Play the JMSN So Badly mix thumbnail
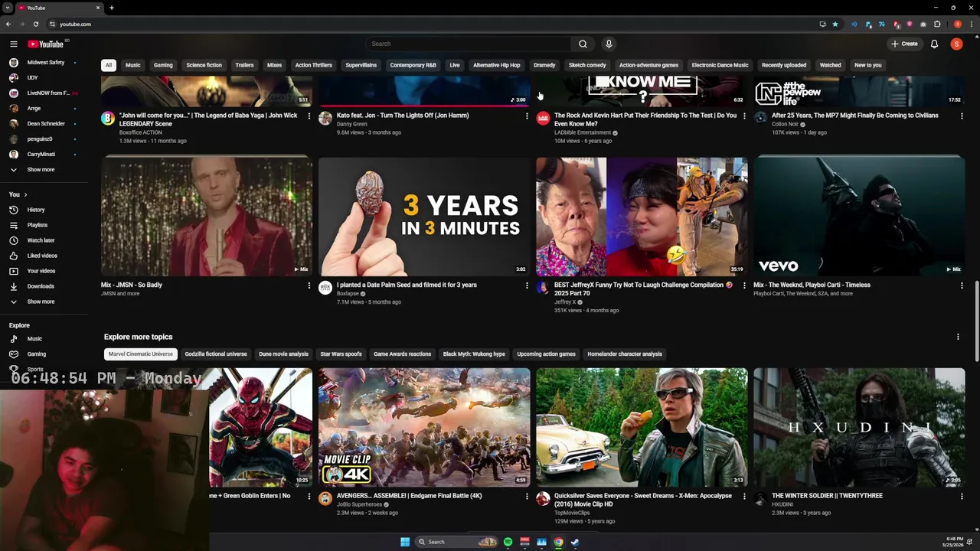 coord(207,217)
